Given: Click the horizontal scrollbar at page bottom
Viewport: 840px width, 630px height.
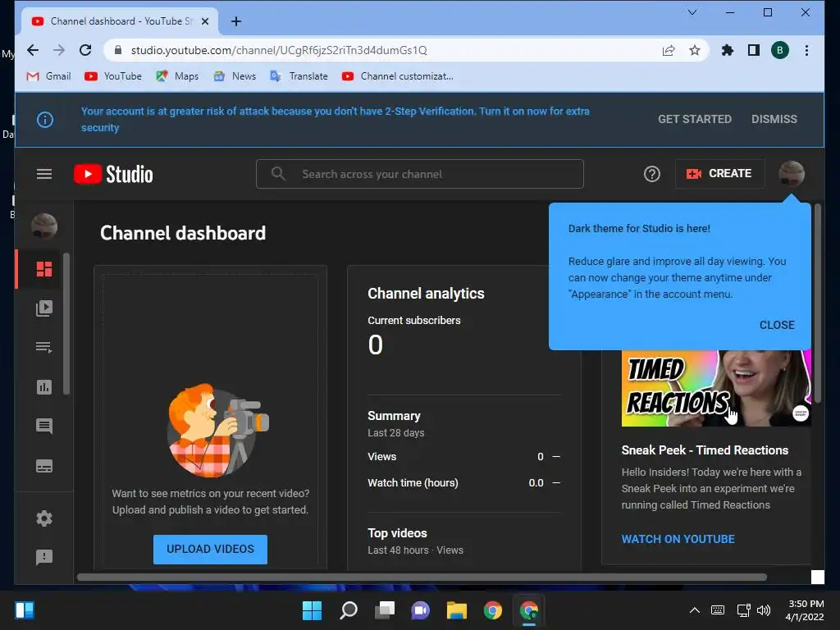Looking at the screenshot, I should point(422,577).
